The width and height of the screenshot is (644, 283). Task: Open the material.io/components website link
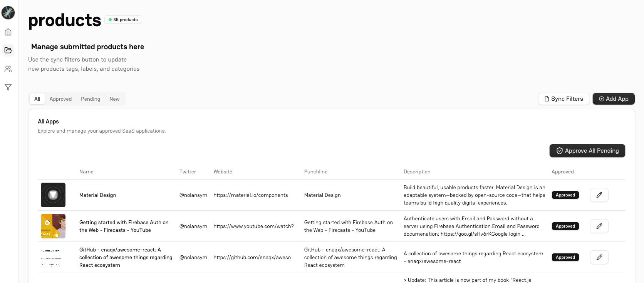point(250,195)
